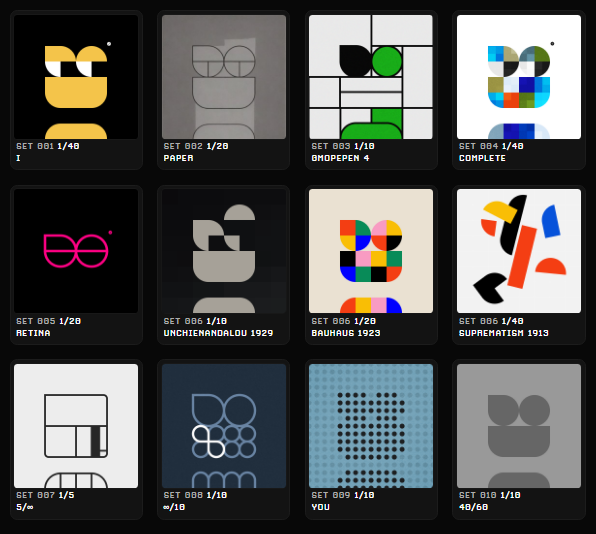Open the green and black SET 003 artwork
596x534 pixels.
371,77
